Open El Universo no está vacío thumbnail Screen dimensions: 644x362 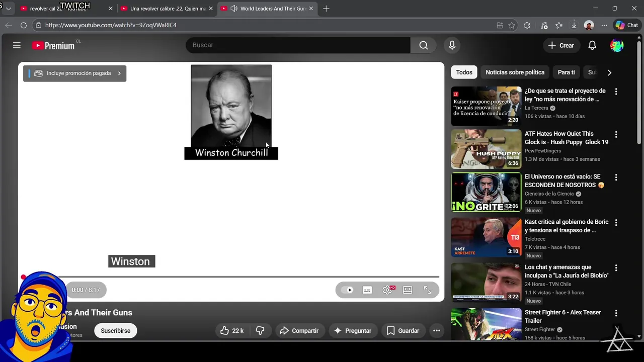coord(486,192)
